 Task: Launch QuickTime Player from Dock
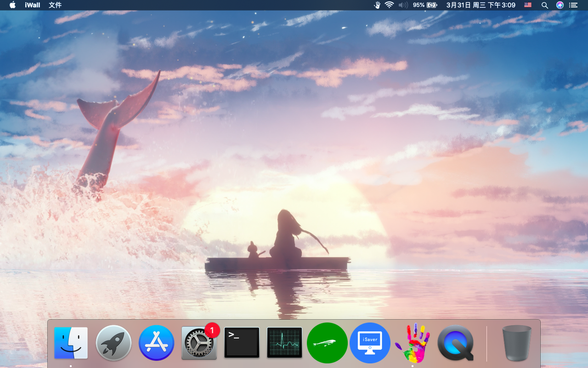[x=455, y=343]
